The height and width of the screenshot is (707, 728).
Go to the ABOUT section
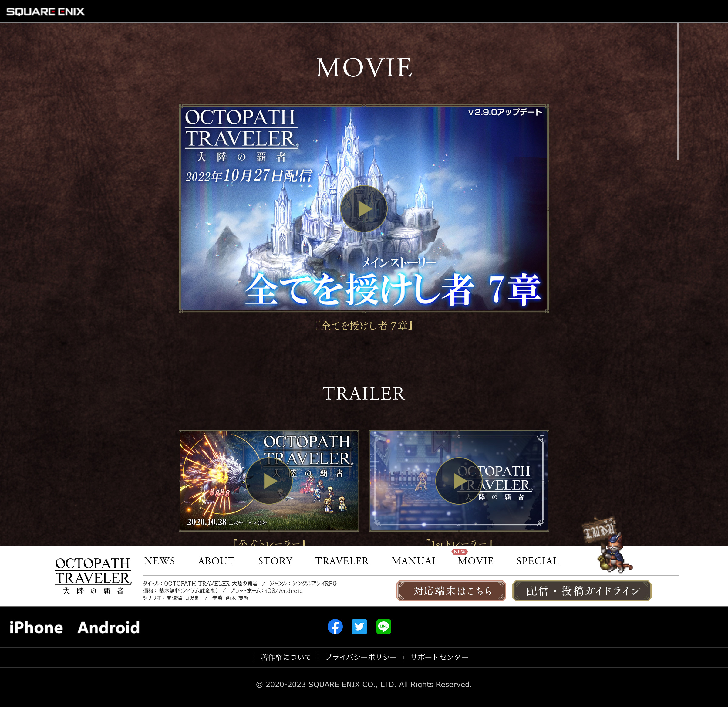[x=216, y=561]
